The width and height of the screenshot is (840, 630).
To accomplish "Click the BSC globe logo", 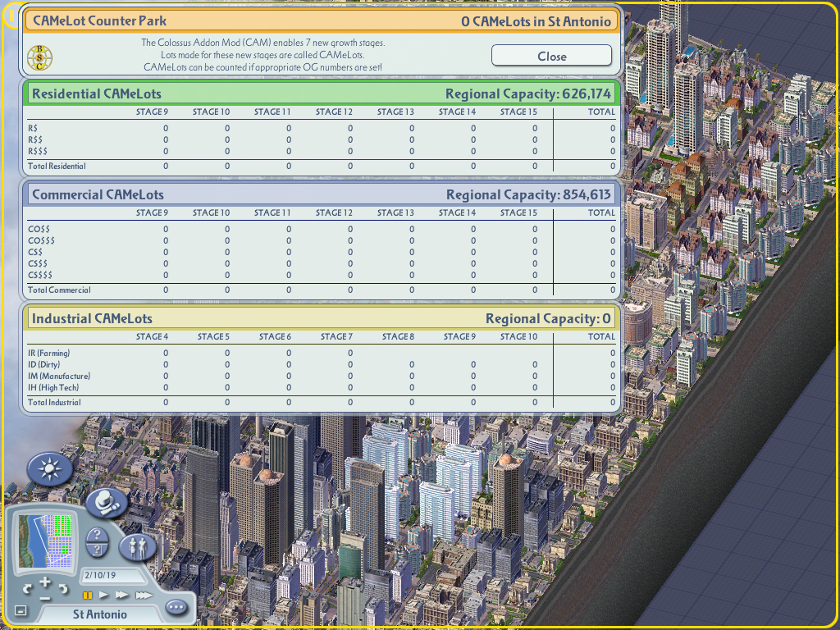I will point(39,58).
